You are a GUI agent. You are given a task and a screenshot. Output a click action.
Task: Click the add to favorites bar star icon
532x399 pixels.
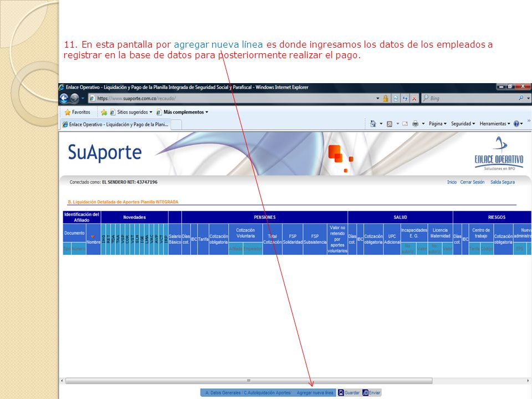coord(104,112)
